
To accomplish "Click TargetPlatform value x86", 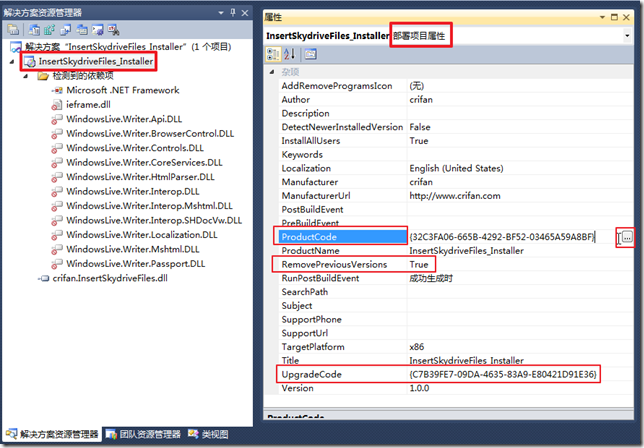I will (x=416, y=347).
